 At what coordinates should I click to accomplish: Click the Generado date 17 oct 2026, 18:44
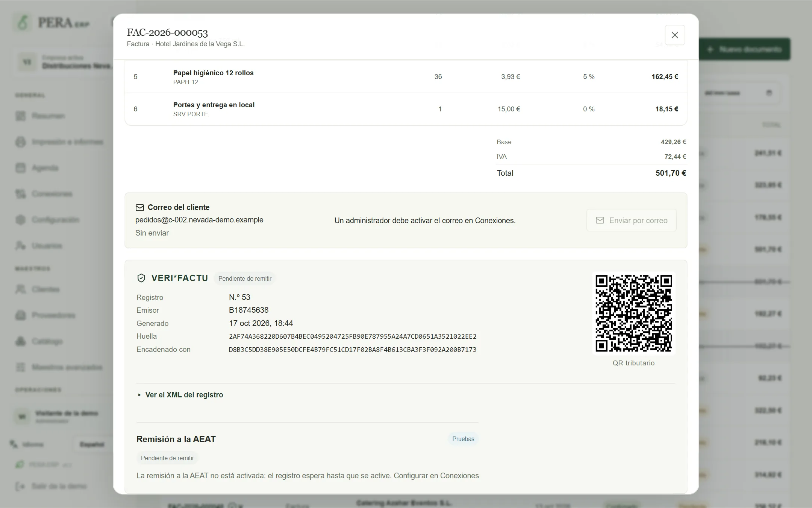[261, 323]
